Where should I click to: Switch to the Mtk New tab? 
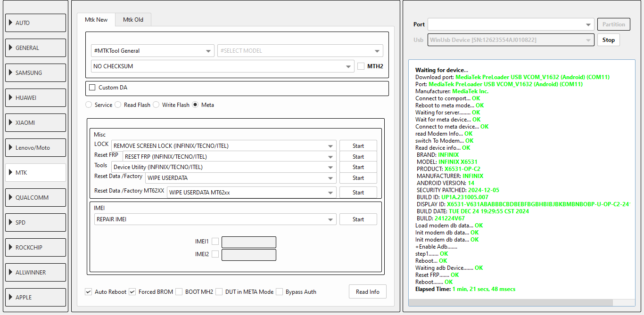96,19
